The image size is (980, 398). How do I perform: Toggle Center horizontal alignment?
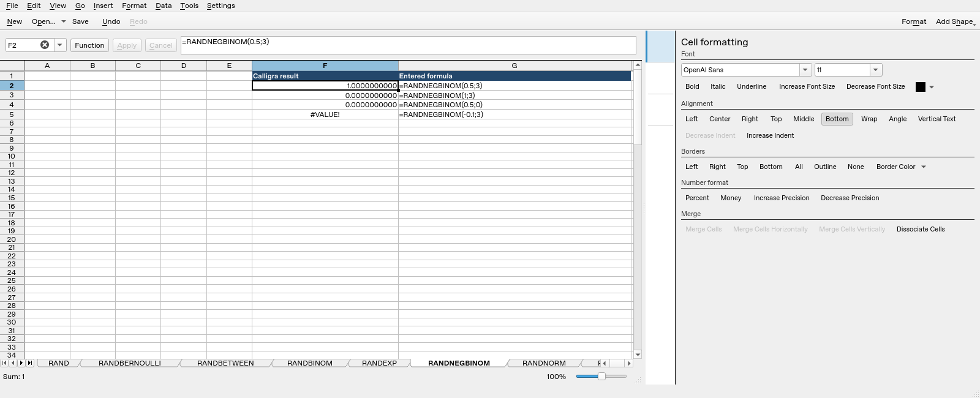pyautogui.click(x=720, y=119)
